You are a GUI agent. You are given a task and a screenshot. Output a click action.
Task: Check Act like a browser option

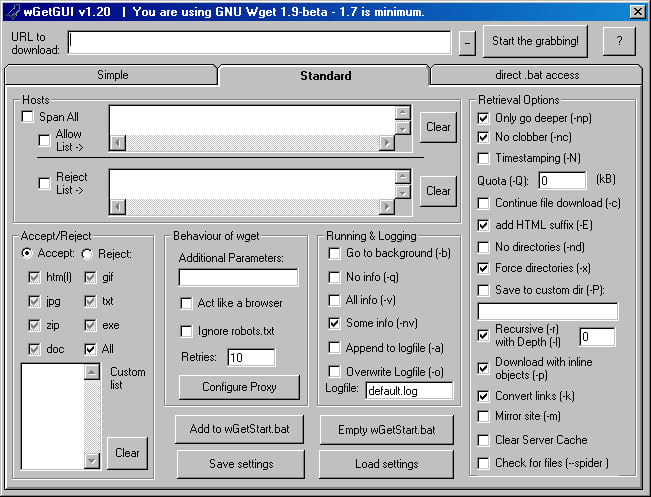186,303
